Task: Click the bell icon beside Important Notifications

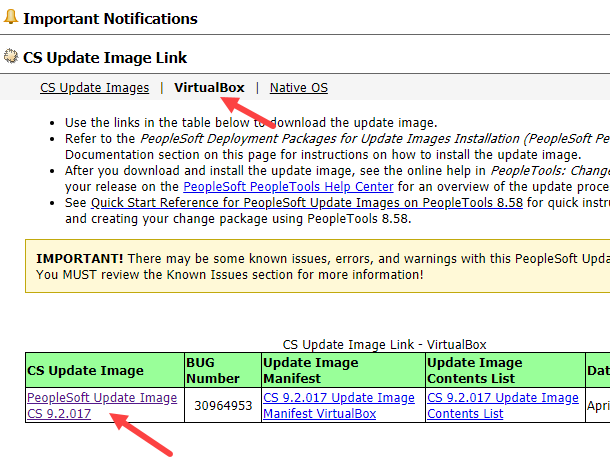Action: tap(11, 17)
